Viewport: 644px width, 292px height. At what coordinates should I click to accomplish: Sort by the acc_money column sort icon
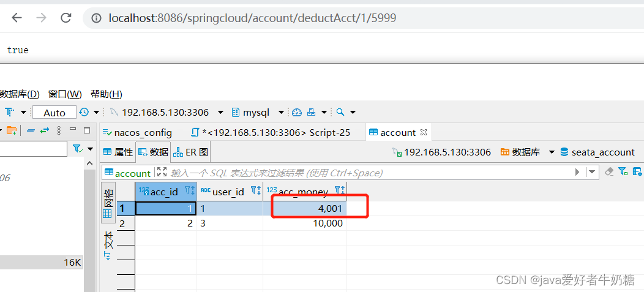click(340, 190)
